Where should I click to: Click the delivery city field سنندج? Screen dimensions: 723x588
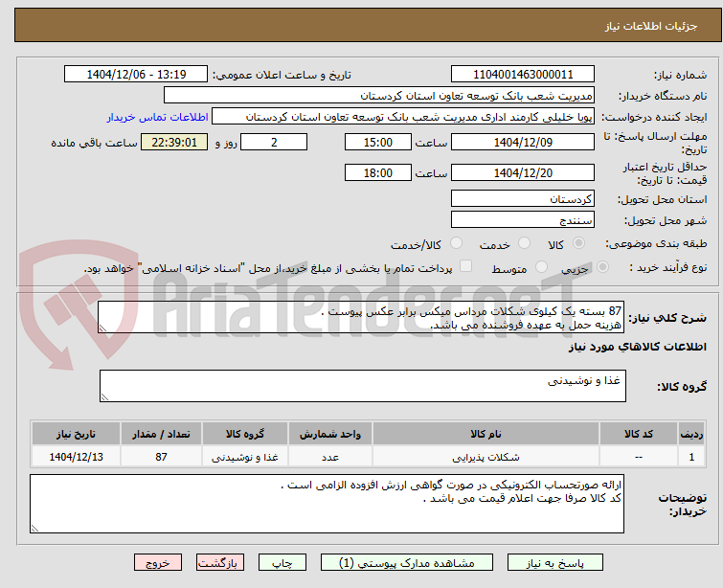pos(523,220)
